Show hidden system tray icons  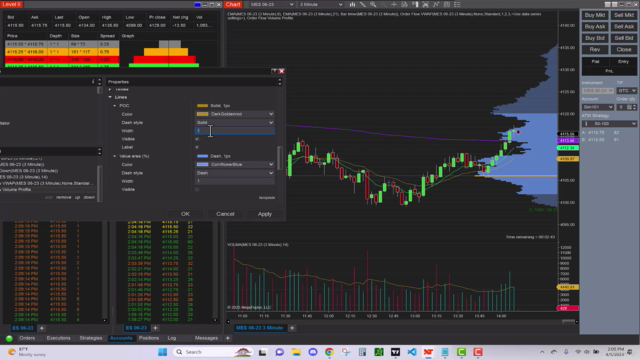pyautogui.click(x=542, y=352)
